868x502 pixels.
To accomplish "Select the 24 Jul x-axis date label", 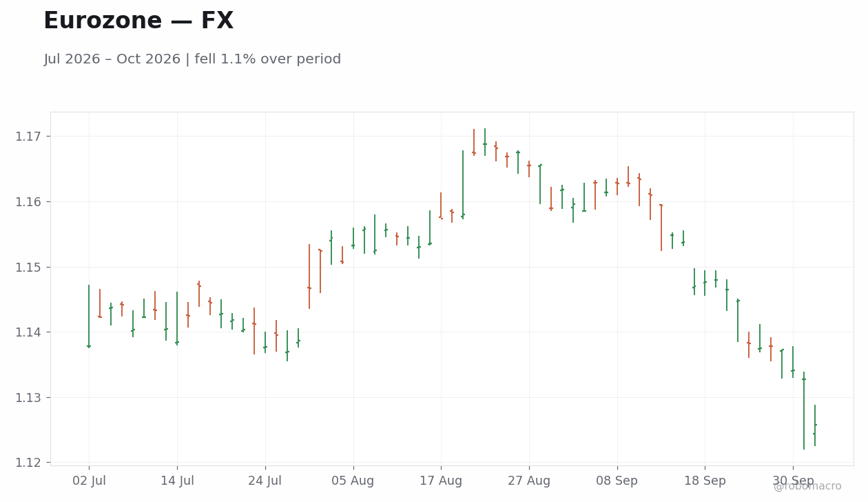I will [x=265, y=481].
